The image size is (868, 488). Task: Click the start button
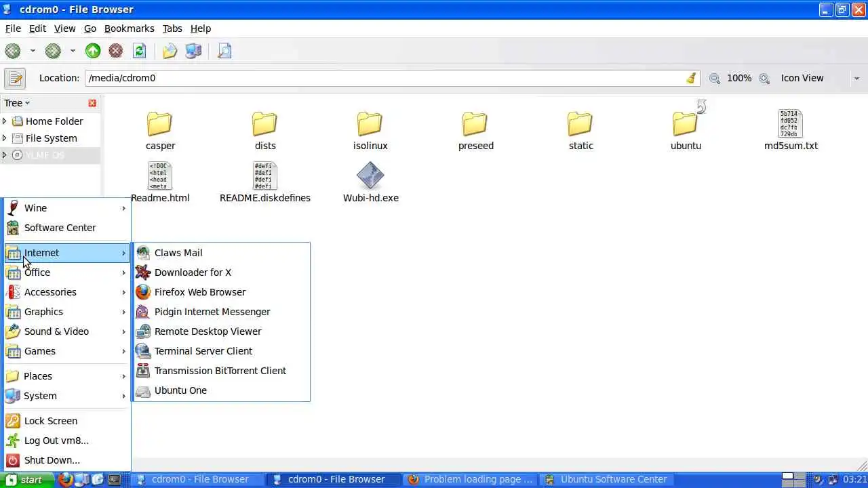click(x=28, y=479)
